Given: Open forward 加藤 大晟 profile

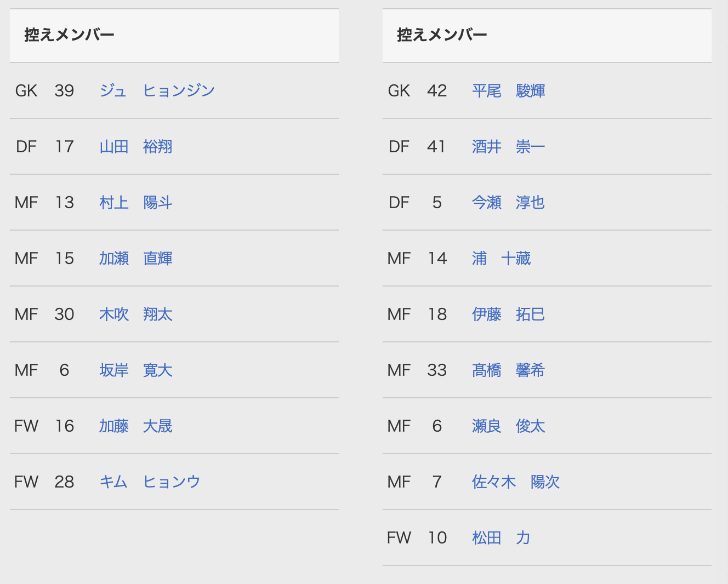Looking at the screenshot, I should pos(135,426).
